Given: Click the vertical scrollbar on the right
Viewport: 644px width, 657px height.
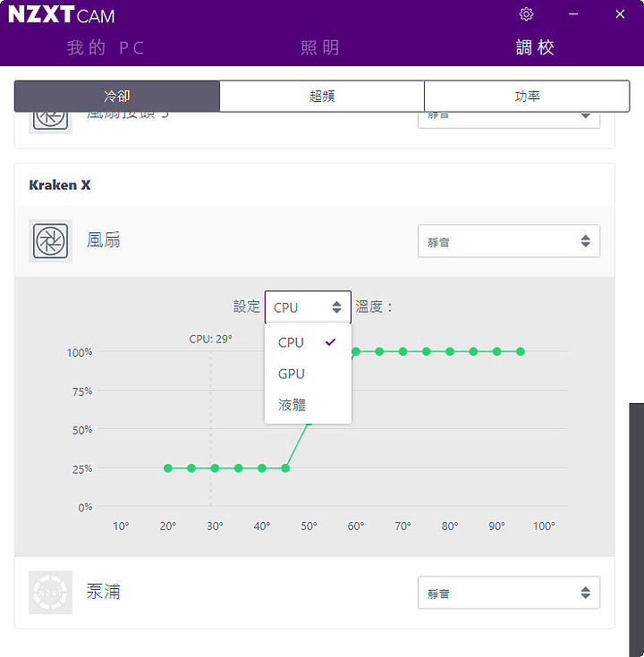Looking at the screenshot, I should click(637, 529).
